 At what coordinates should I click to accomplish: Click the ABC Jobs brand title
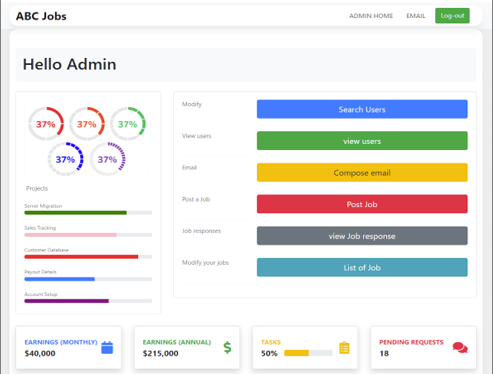point(41,16)
